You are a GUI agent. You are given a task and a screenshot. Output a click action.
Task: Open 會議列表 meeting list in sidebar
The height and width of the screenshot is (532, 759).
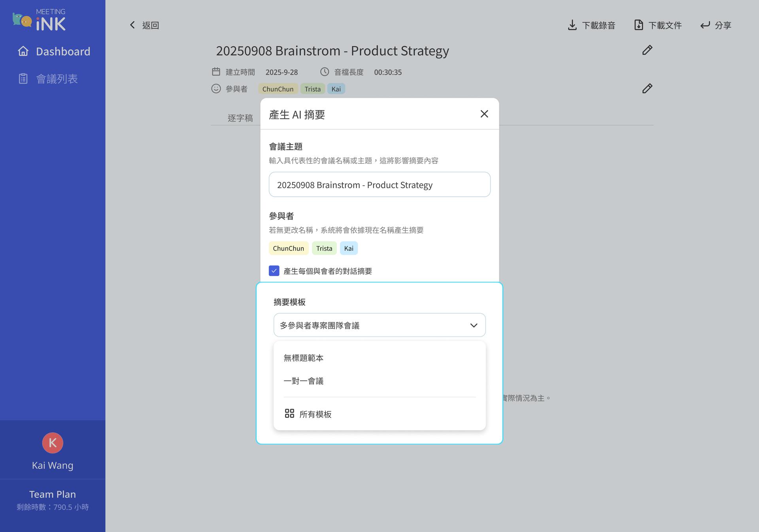57,79
